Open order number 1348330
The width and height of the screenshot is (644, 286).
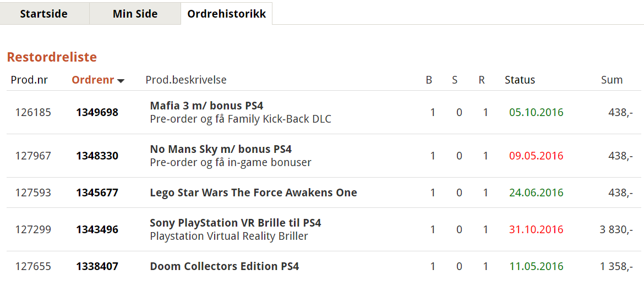[x=97, y=156]
